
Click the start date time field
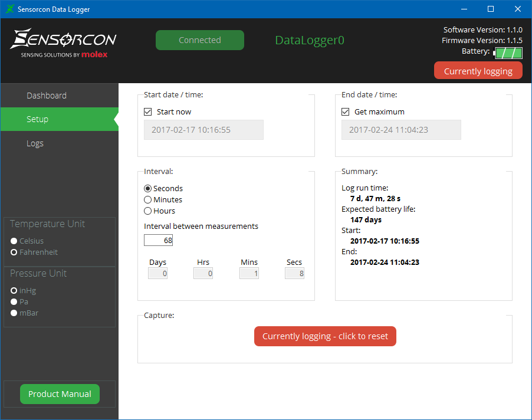coord(203,130)
